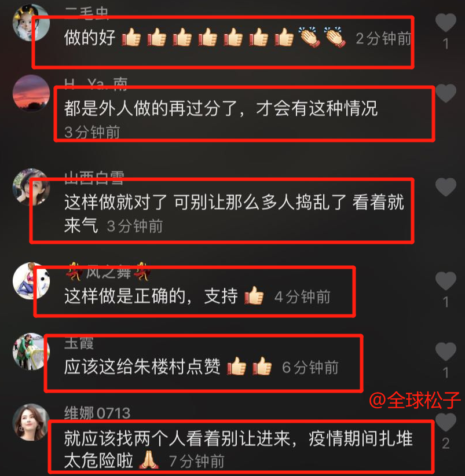The height and width of the screenshot is (476, 465).
Task: Tap the @全球松子 watermark
Action: pos(415,400)
